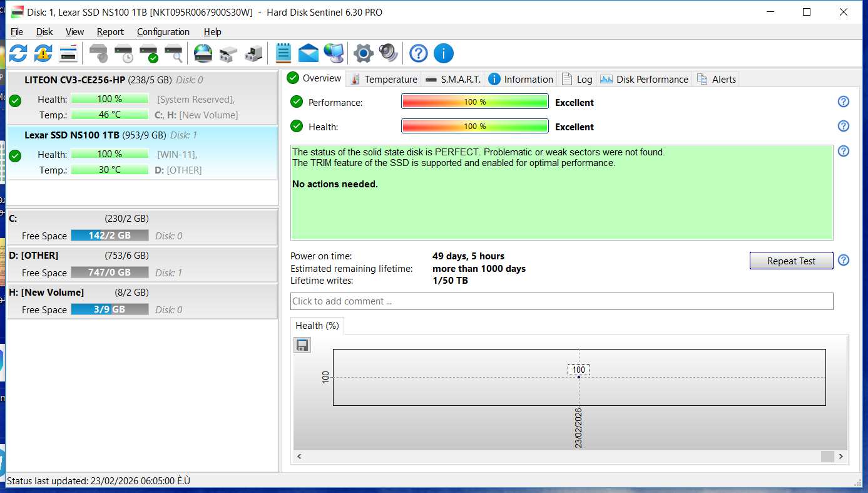Click the 'Click to add comment' field
Screen dimensions: 868x493
[x=561, y=301]
